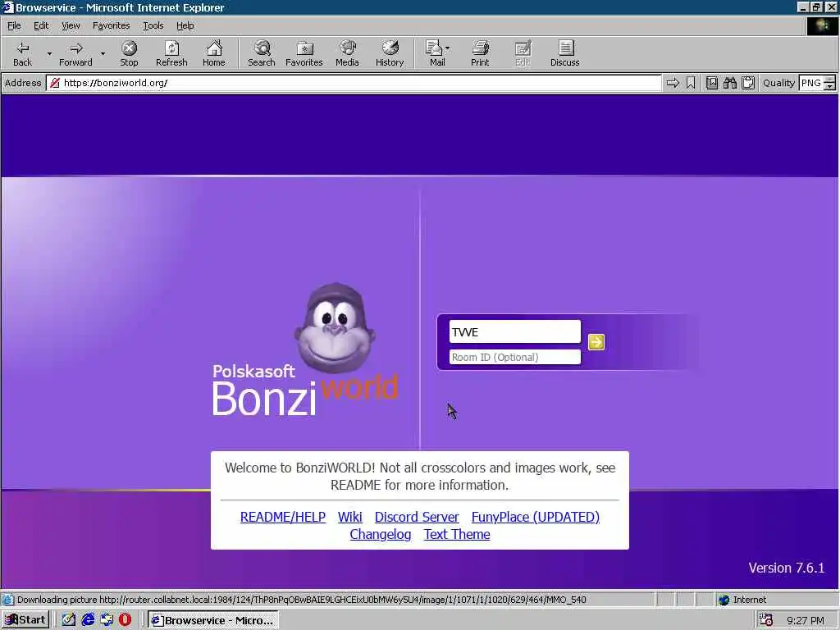The height and width of the screenshot is (630, 840).
Task: Open the Wiki link
Action: tap(349, 517)
